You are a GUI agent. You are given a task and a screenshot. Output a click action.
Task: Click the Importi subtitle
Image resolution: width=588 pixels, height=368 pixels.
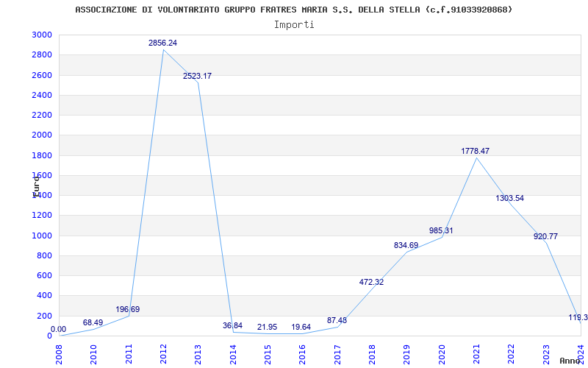[x=294, y=25]
